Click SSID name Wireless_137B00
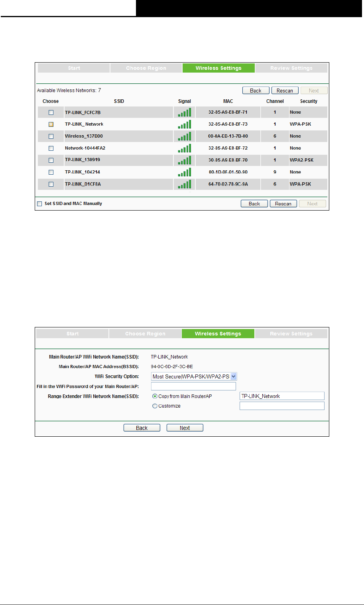 point(84,136)
